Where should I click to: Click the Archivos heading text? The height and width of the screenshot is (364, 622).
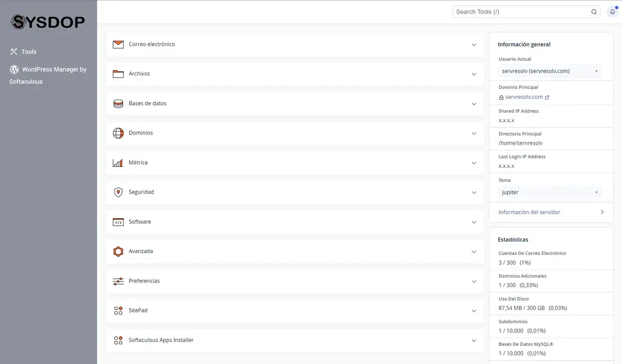[139, 73]
